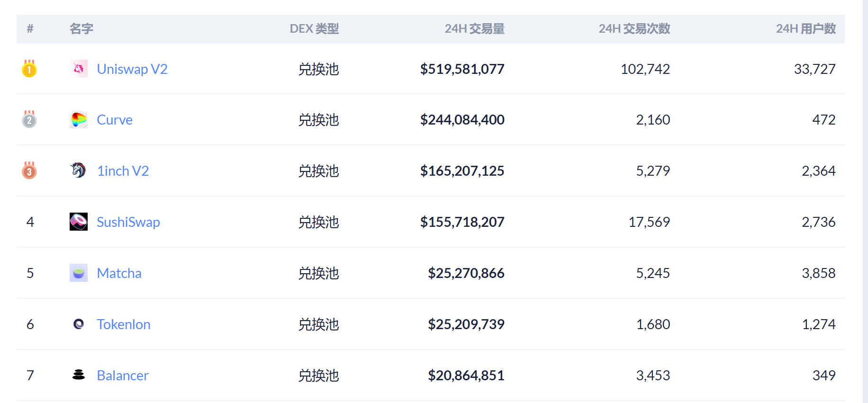
Task: Click the 349 users cell
Action: point(824,376)
